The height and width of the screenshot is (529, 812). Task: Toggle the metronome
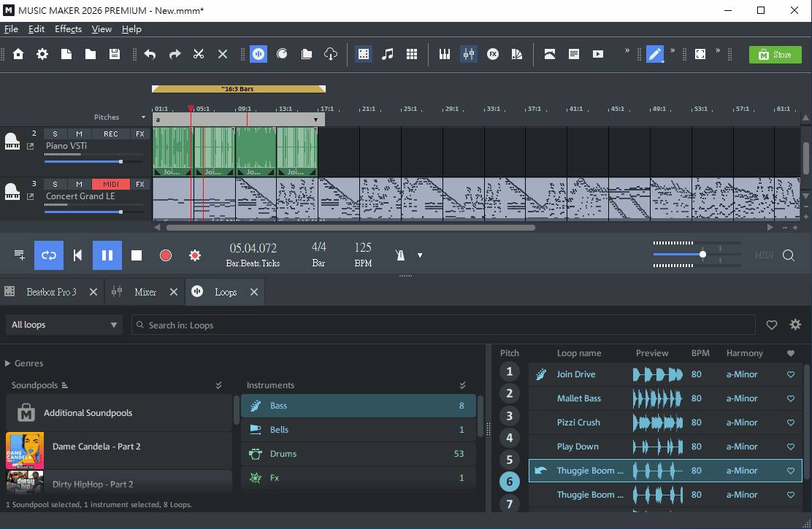coord(400,255)
